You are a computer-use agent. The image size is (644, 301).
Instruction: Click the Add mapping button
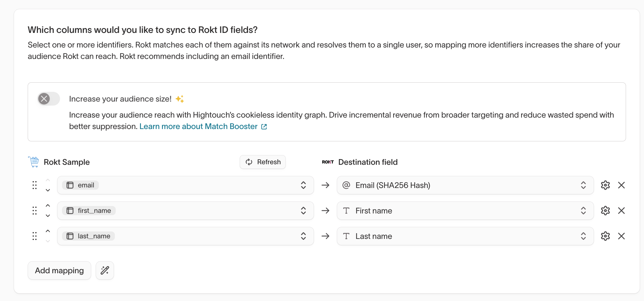point(59,270)
